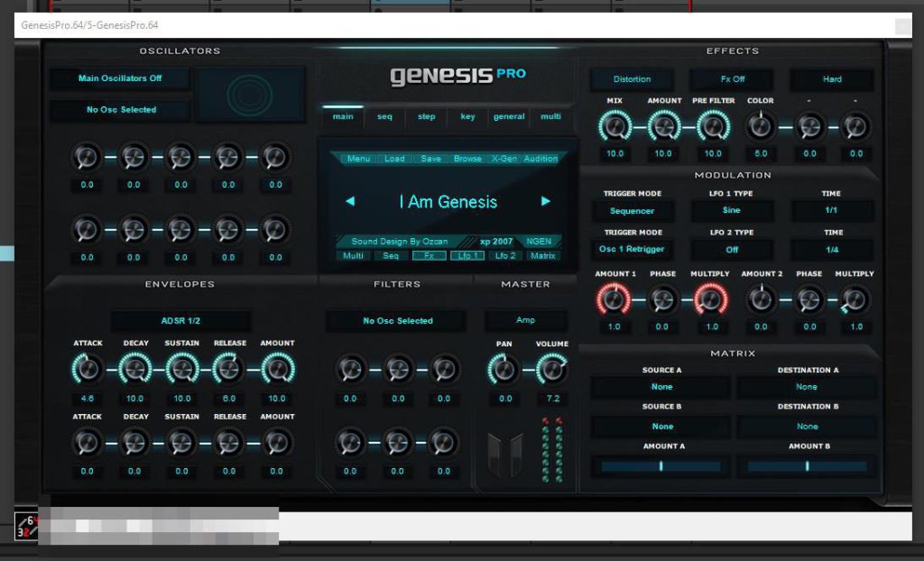The width and height of the screenshot is (924, 561).
Task: Open the LFO 1 time 1/1 dropdown
Action: pyautogui.click(x=831, y=210)
